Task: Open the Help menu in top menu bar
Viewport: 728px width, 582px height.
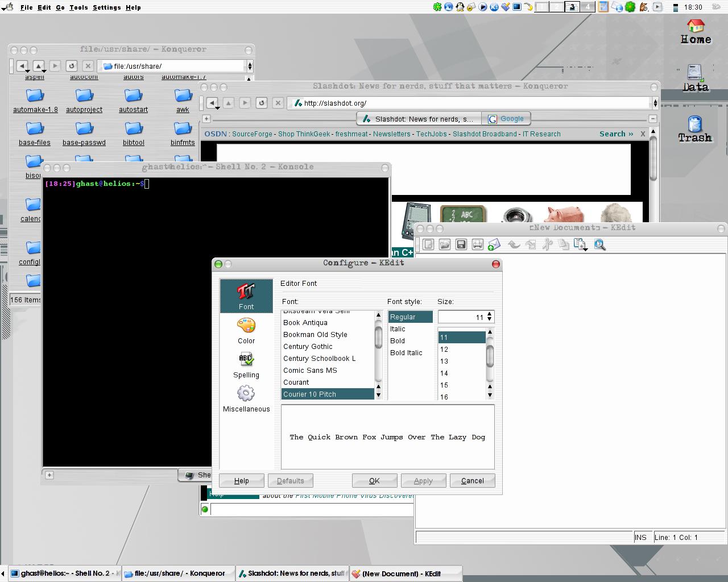Action: point(133,7)
